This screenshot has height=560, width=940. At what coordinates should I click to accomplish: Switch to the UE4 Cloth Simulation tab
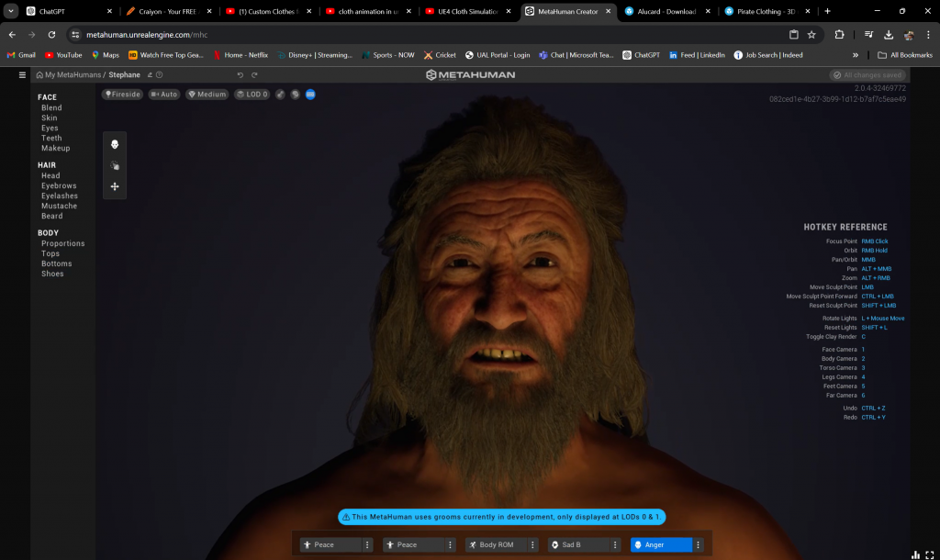pos(468,11)
